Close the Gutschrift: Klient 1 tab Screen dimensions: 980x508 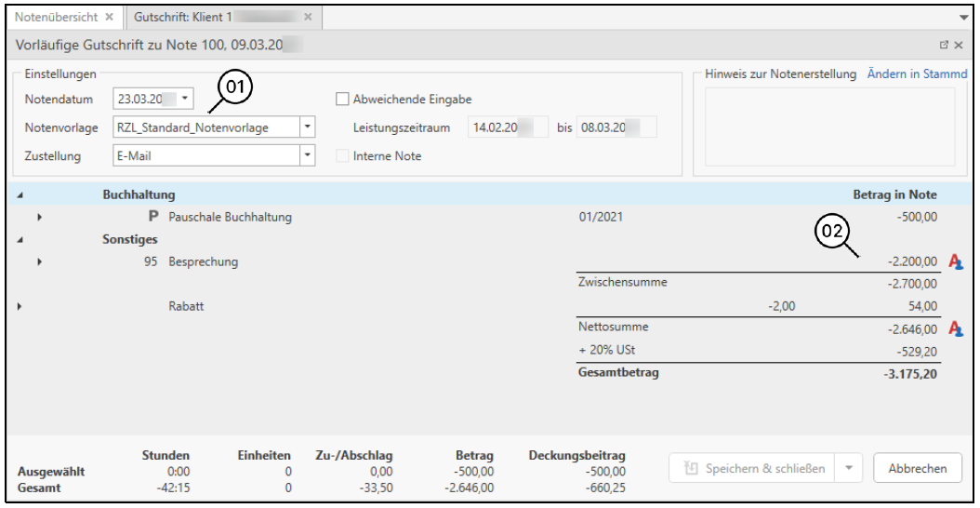pyautogui.click(x=308, y=18)
